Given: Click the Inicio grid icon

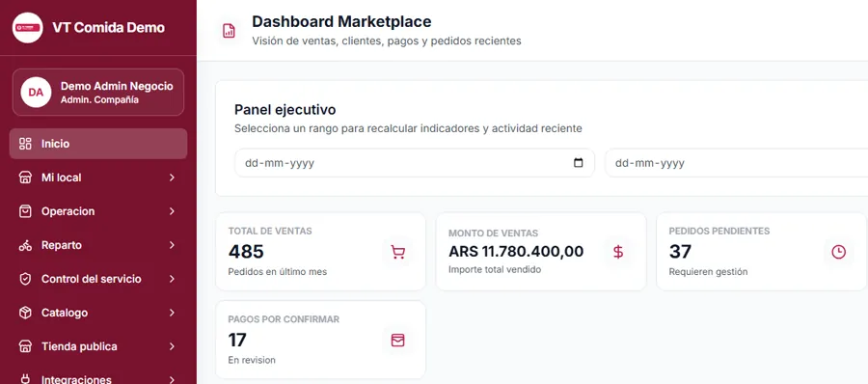Looking at the screenshot, I should tap(25, 144).
